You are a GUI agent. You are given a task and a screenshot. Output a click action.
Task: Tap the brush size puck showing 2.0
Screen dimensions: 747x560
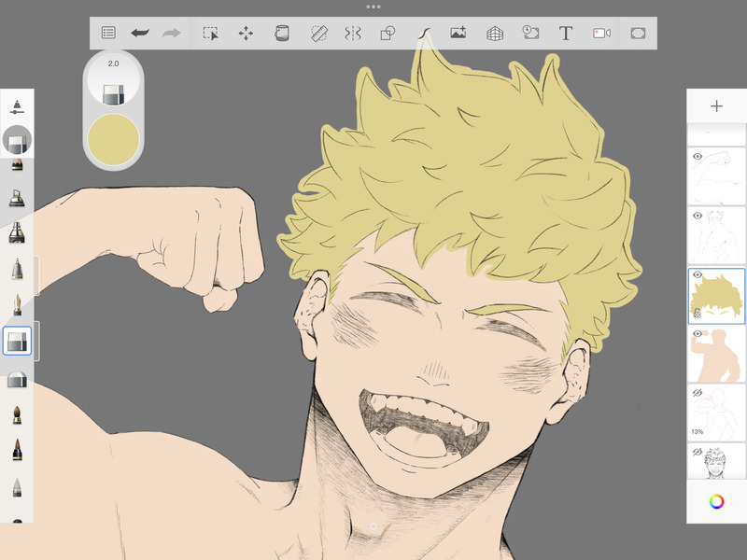click(x=113, y=79)
